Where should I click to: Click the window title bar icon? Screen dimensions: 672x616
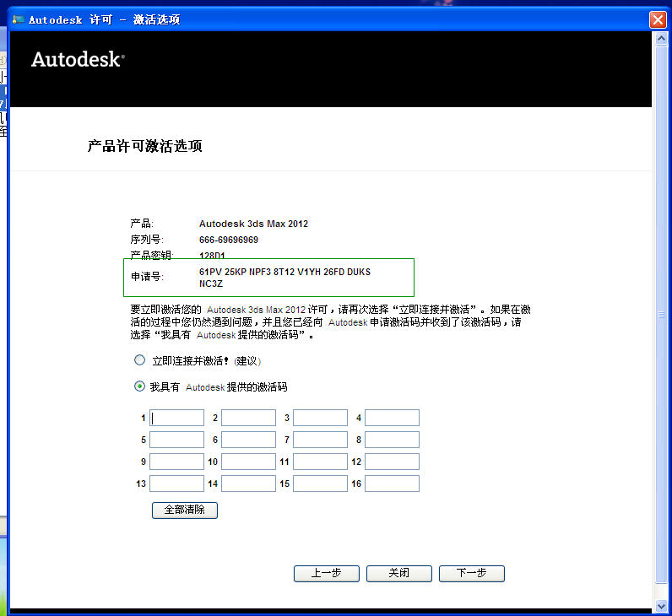click(18, 19)
